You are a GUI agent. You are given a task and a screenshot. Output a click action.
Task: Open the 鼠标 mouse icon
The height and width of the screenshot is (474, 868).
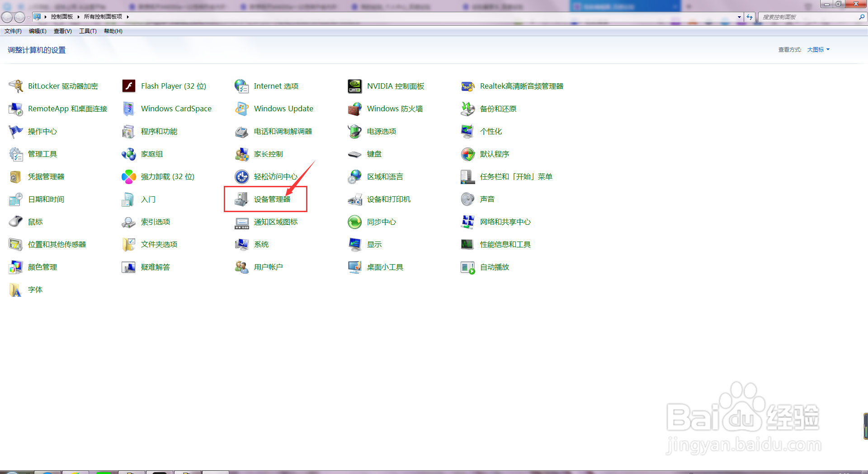point(16,222)
